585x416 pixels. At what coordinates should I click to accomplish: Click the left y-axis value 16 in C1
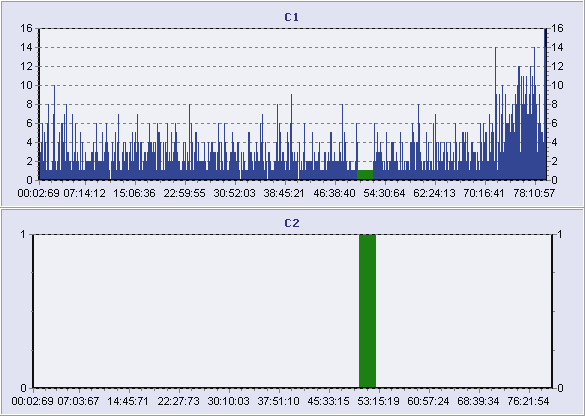tap(28, 28)
